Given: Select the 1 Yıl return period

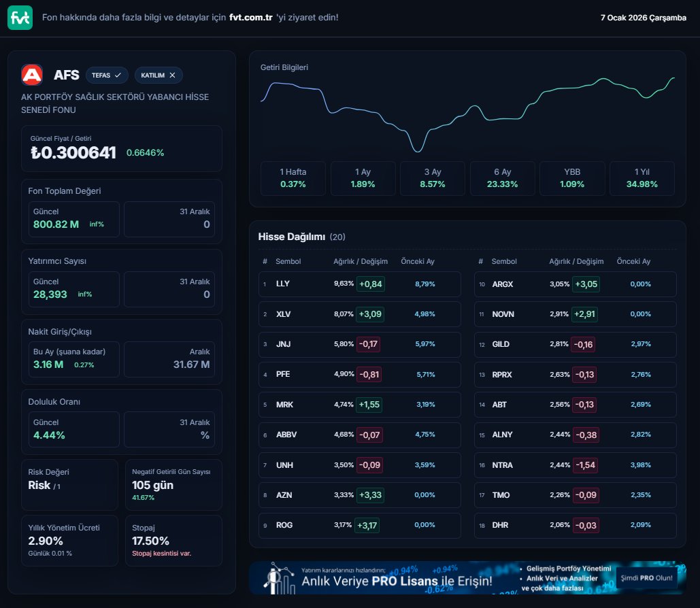Looking at the screenshot, I should pos(642,178).
